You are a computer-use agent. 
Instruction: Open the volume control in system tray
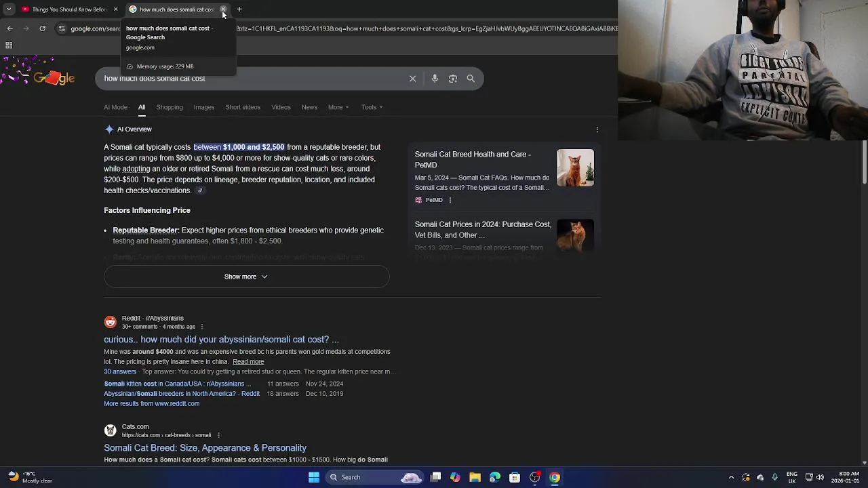(x=820, y=477)
